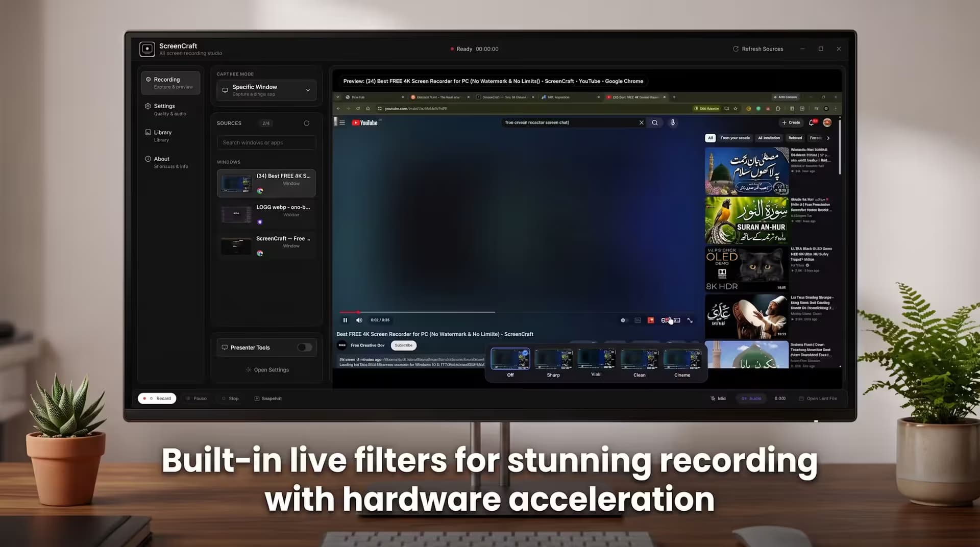980x547 pixels.
Task: Switch to Settings in the sidebar
Action: coord(170,109)
